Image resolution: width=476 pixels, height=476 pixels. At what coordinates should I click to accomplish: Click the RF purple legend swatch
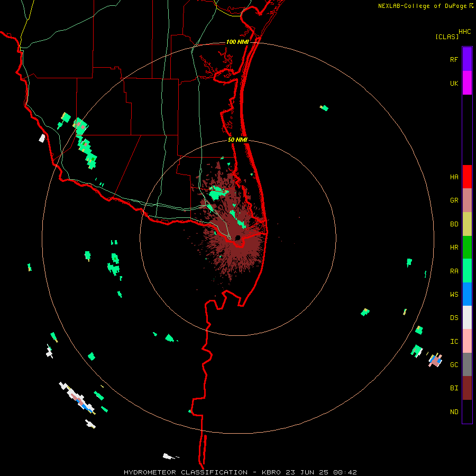(467, 59)
